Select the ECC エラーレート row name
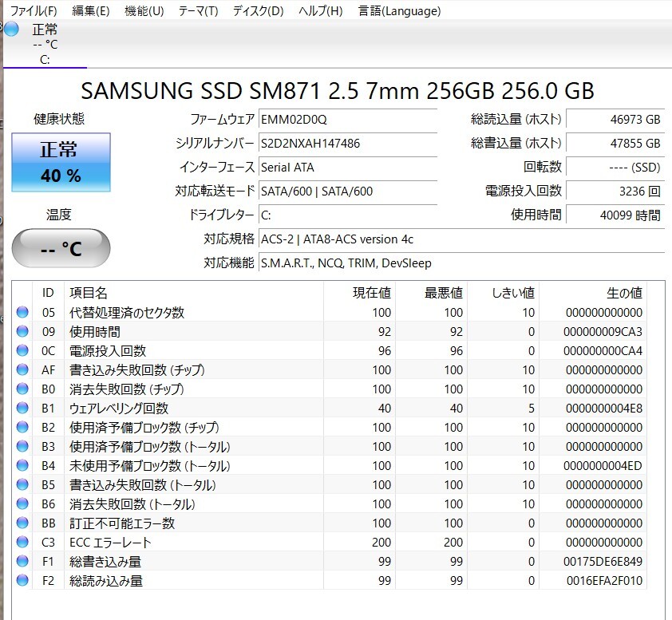The image size is (672, 620). pos(110,543)
